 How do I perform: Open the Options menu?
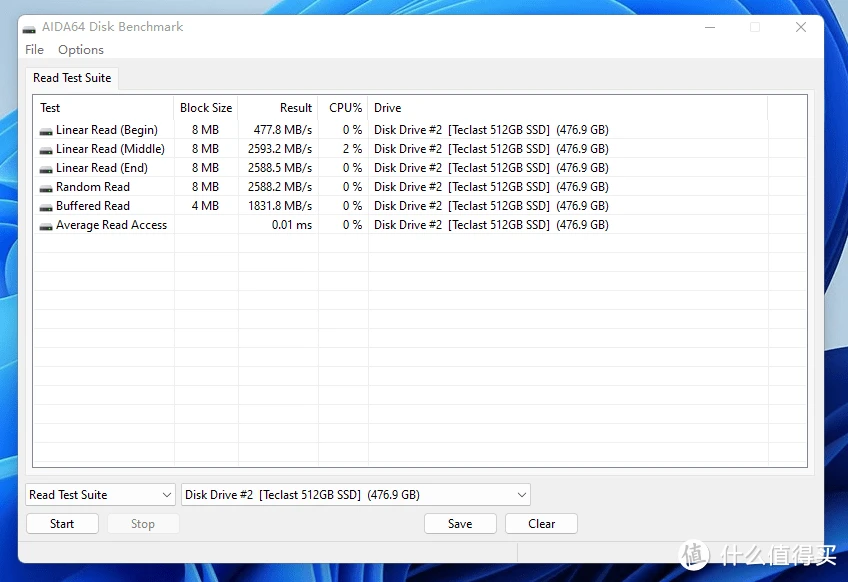[x=81, y=50]
